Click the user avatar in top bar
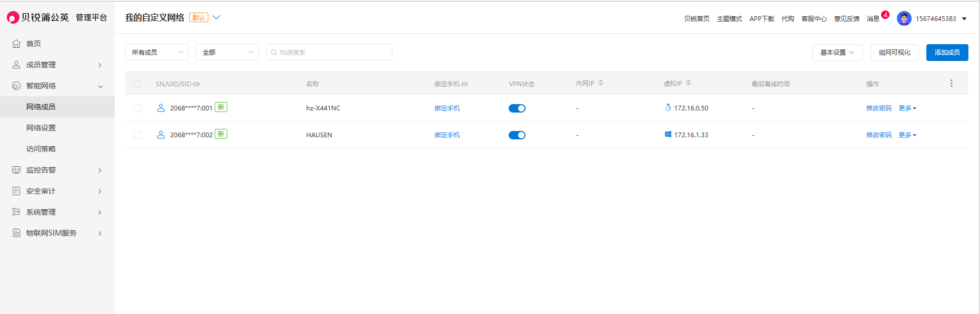This screenshot has height=314, width=980. 904,18
